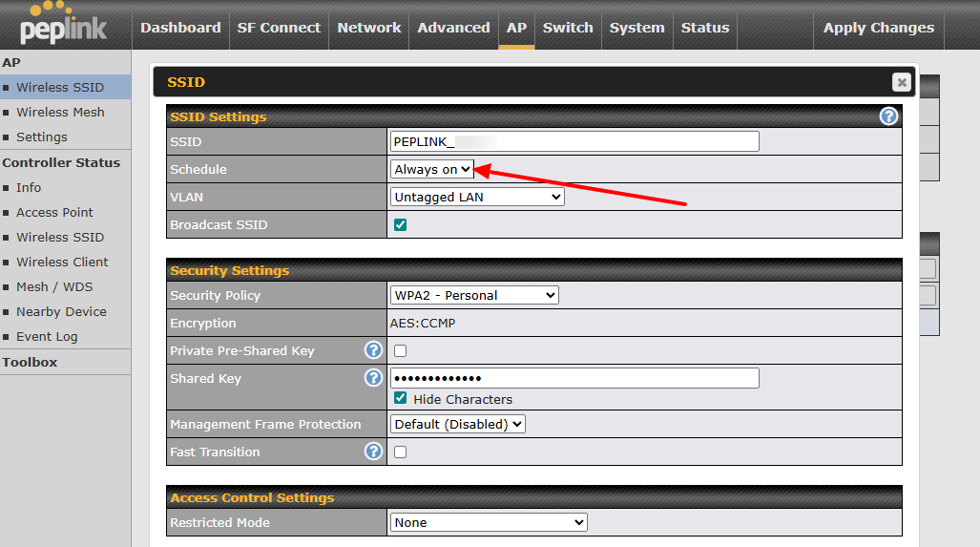Open the Private Pre-Shared Key help icon
The image size is (980, 547).
tap(373, 350)
